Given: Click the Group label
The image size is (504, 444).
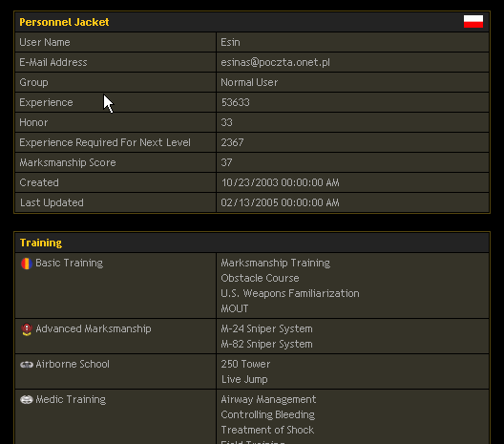Looking at the screenshot, I should coord(33,82).
